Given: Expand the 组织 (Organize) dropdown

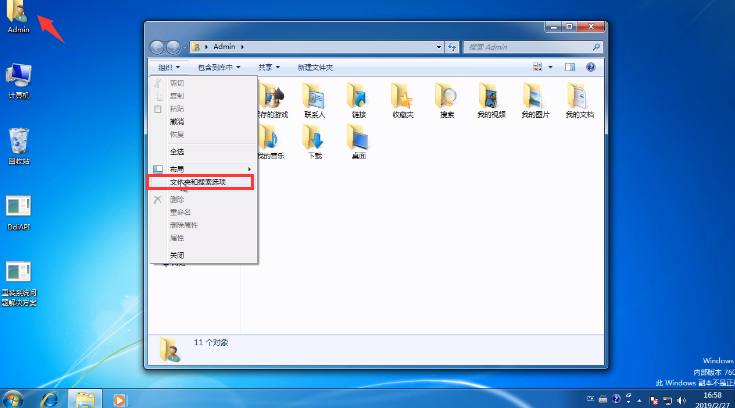Looking at the screenshot, I should click(x=172, y=67).
